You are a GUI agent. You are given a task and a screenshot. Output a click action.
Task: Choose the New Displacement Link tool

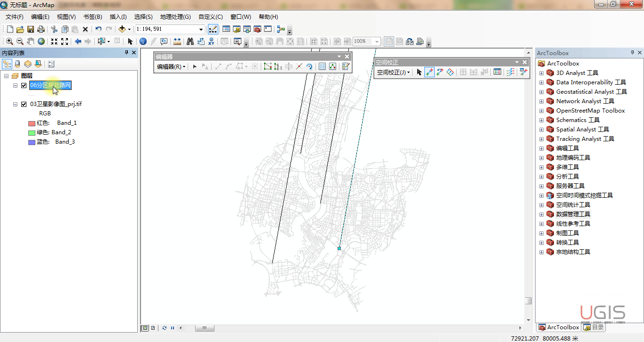click(429, 72)
